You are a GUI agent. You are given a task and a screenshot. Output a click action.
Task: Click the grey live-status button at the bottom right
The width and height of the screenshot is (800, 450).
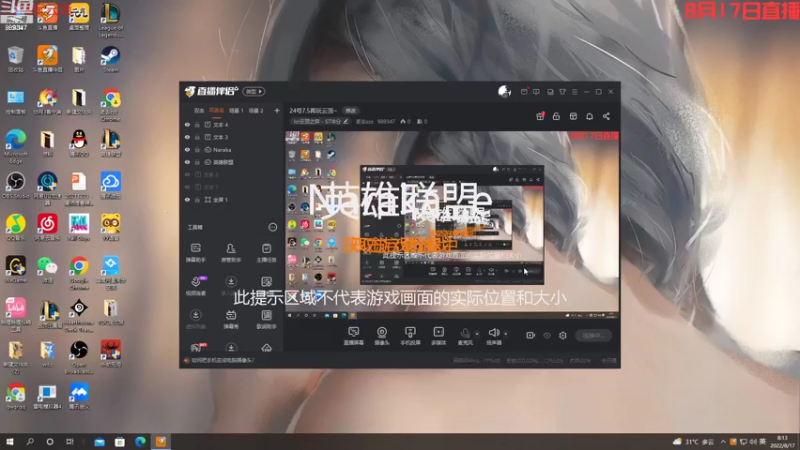point(593,335)
